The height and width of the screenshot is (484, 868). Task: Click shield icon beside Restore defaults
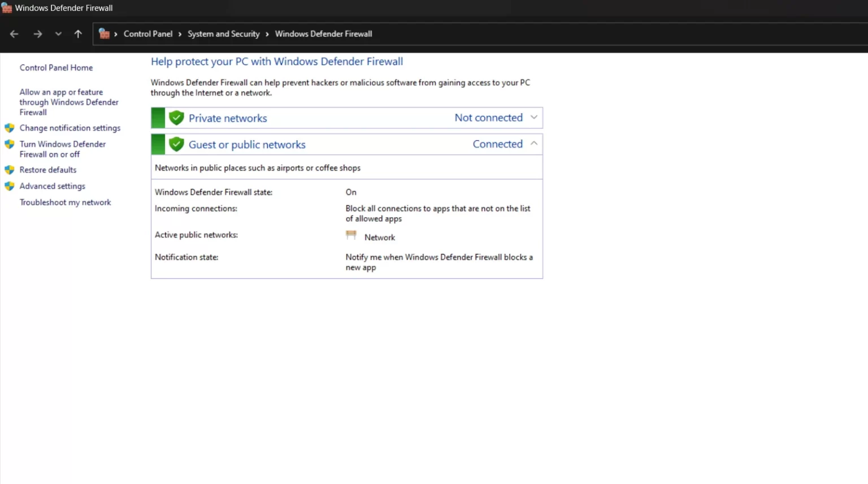click(10, 170)
